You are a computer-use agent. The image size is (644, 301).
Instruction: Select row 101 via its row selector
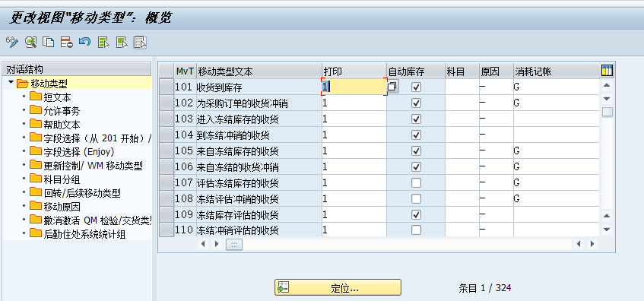pyautogui.click(x=167, y=87)
